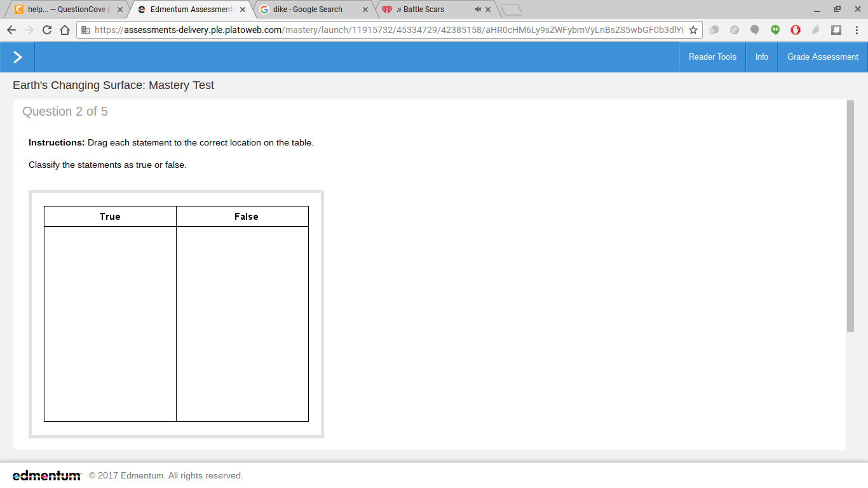Click the Edmentum logo in footer
868x488 pixels.
click(x=46, y=475)
